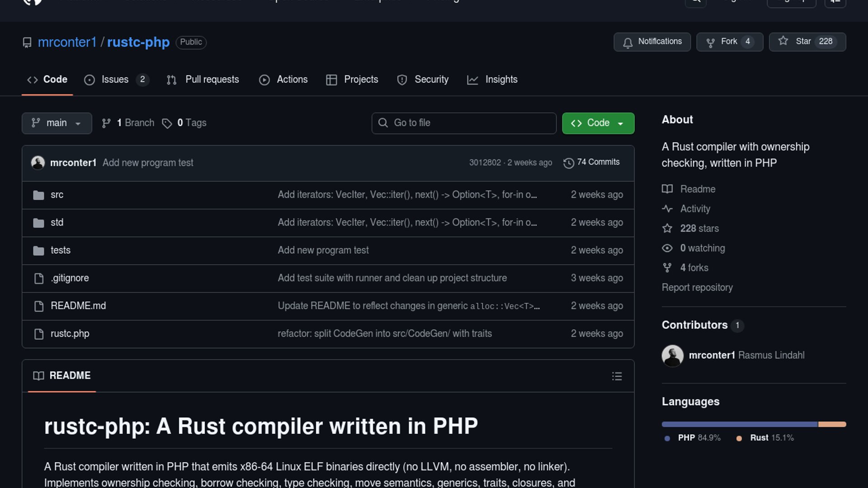Expand the green Code dropdown button

click(598, 123)
